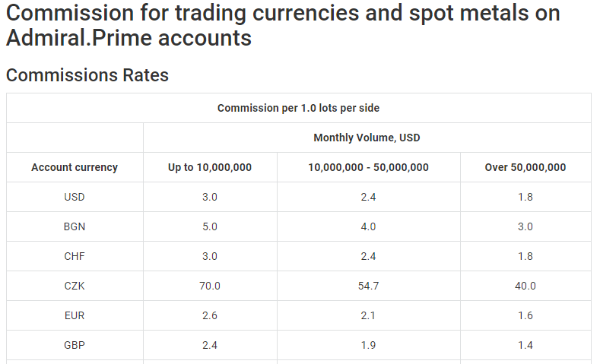The height and width of the screenshot is (364, 600).
Task: Select the CZK account currency cell
Action: 75,286
